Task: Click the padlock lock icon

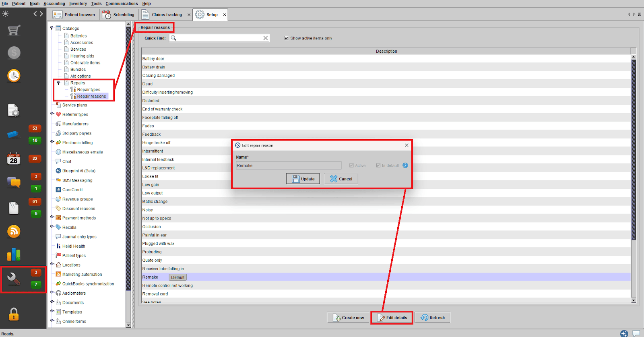Action: [x=14, y=314]
